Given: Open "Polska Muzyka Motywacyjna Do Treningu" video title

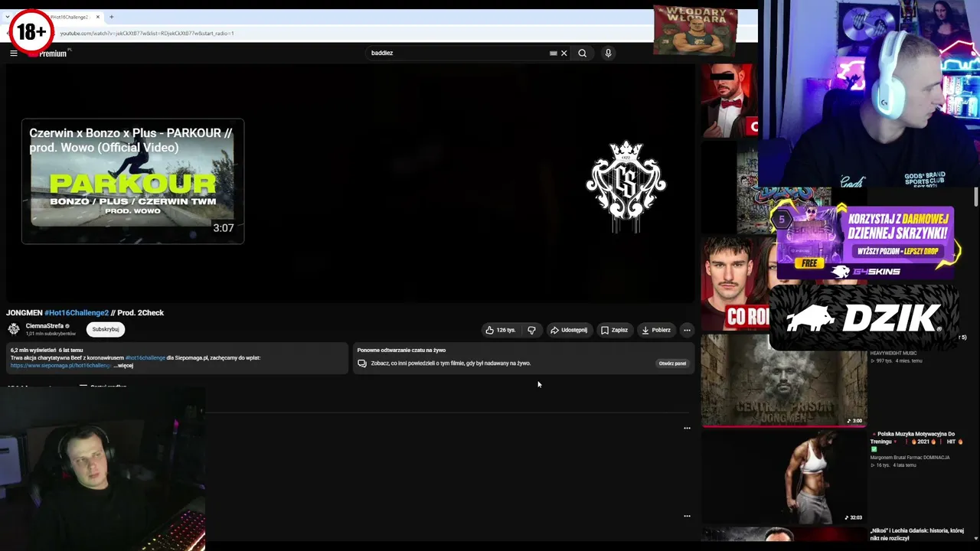Looking at the screenshot, I should (916, 442).
